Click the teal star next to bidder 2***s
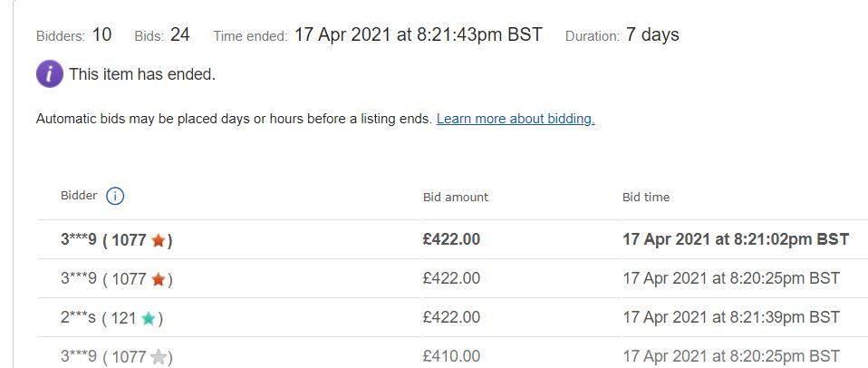The image size is (868, 368). coord(149,318)
